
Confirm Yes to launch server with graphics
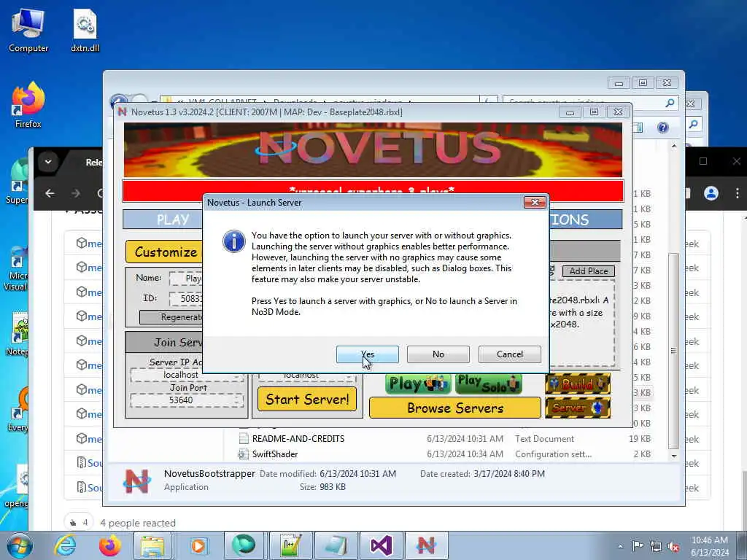coord(368,354)
